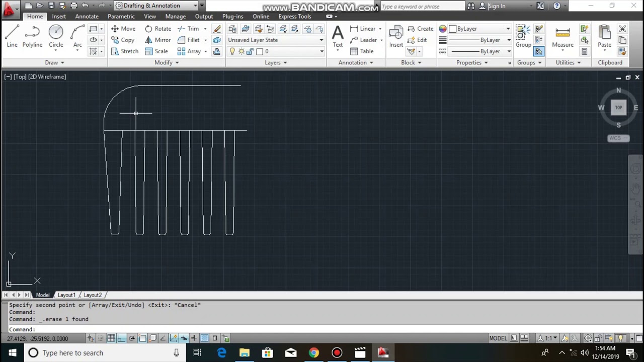
Task: Choose the Stretch command
Action: click(125, 51)
